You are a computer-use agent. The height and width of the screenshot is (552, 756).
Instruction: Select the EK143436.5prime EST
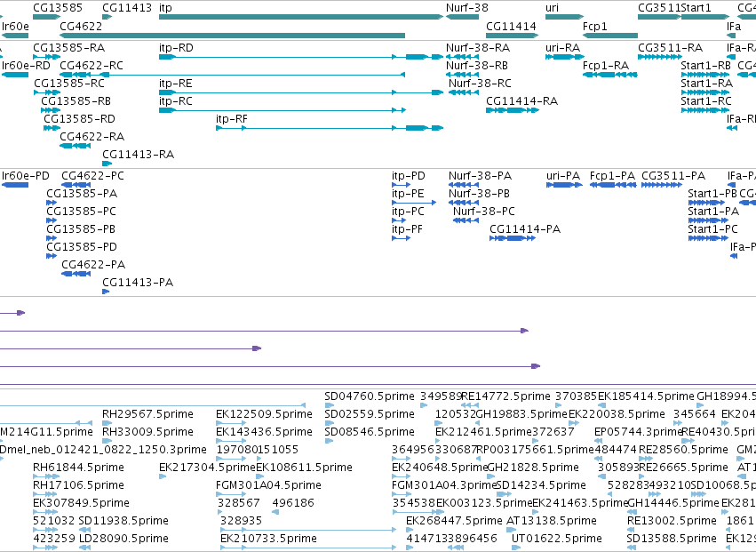231,441
